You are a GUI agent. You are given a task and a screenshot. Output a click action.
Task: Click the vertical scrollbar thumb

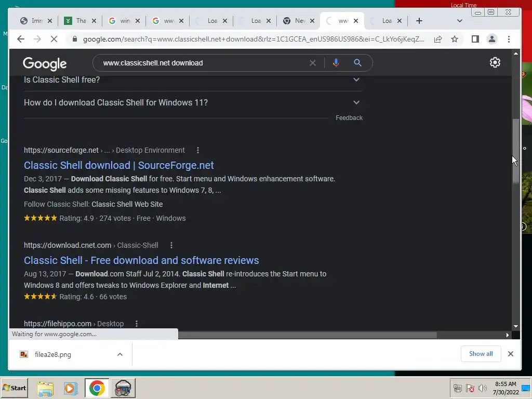click(516, 151)
